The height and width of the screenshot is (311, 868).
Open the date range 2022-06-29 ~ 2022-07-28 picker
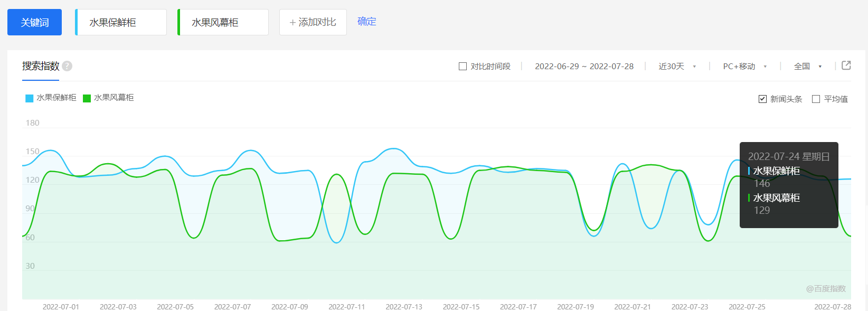point(584,67)
